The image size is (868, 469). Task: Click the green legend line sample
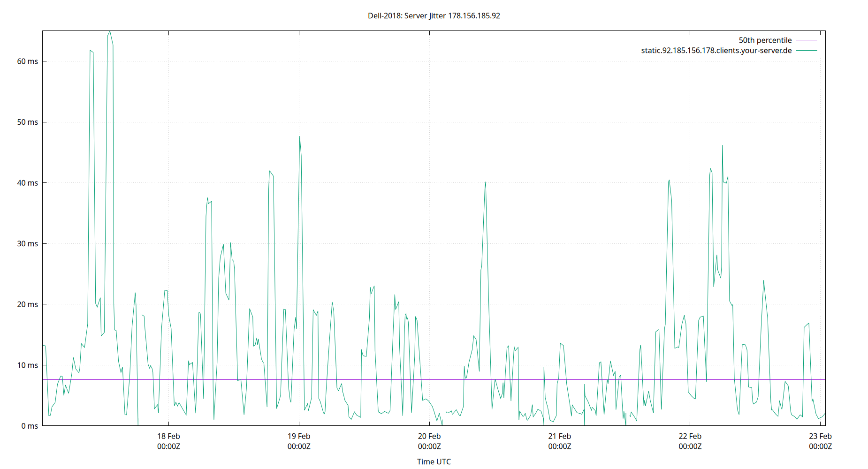(806, 50)
